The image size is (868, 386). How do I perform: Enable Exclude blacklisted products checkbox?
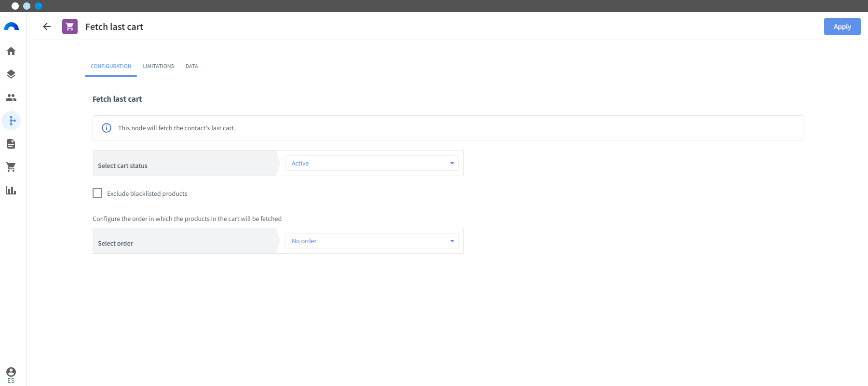[x=97, y=193]
